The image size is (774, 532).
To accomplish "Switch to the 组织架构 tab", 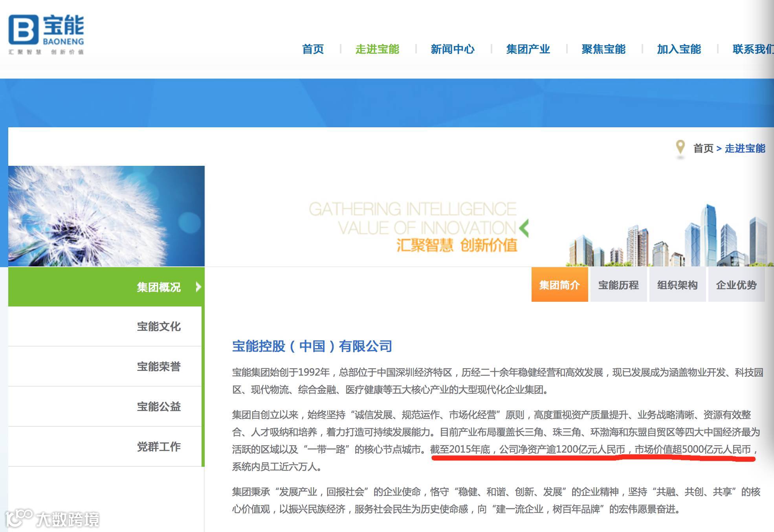I will click(677, 285).
